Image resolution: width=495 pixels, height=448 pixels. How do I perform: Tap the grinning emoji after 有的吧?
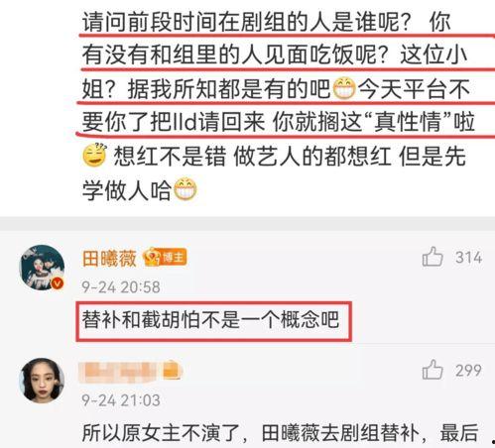344,88
